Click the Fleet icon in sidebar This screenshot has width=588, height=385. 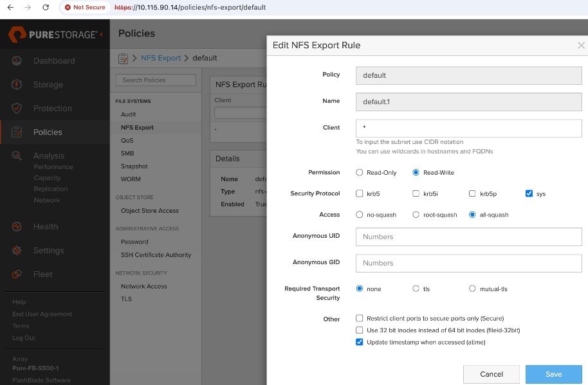coord(17,274)
